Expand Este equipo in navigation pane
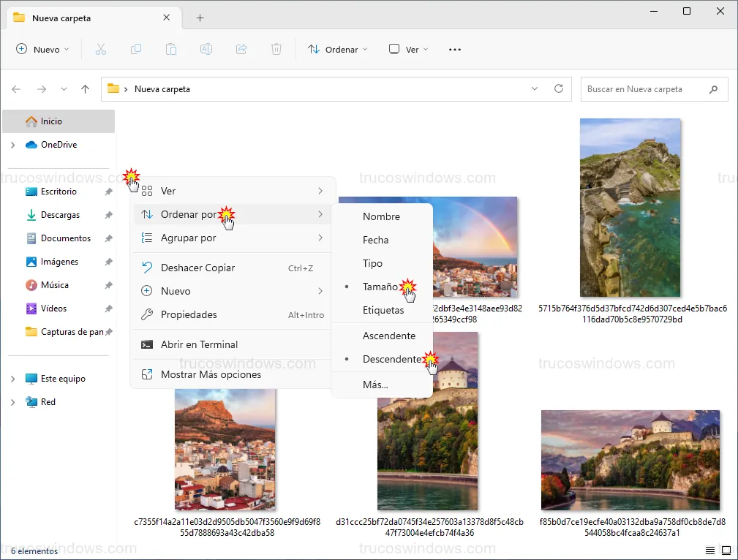The height and width of the screenshot is (560, 738). (12, 379)
